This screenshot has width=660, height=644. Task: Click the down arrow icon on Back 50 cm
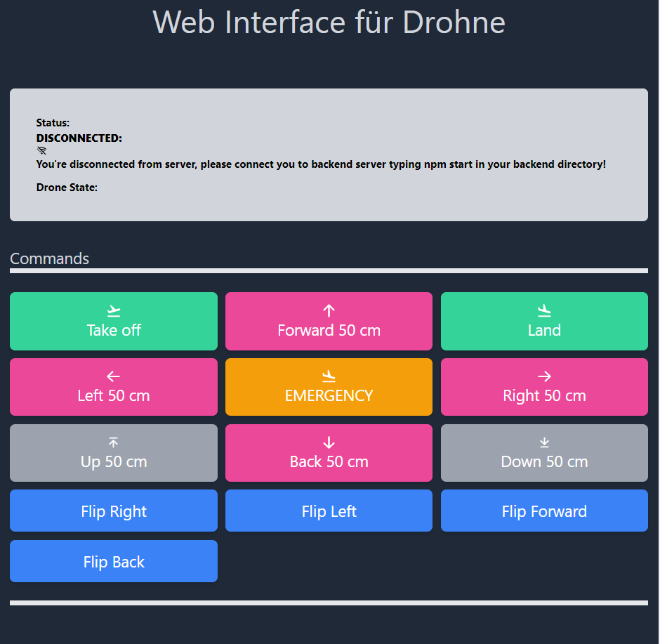pos(329,441)
